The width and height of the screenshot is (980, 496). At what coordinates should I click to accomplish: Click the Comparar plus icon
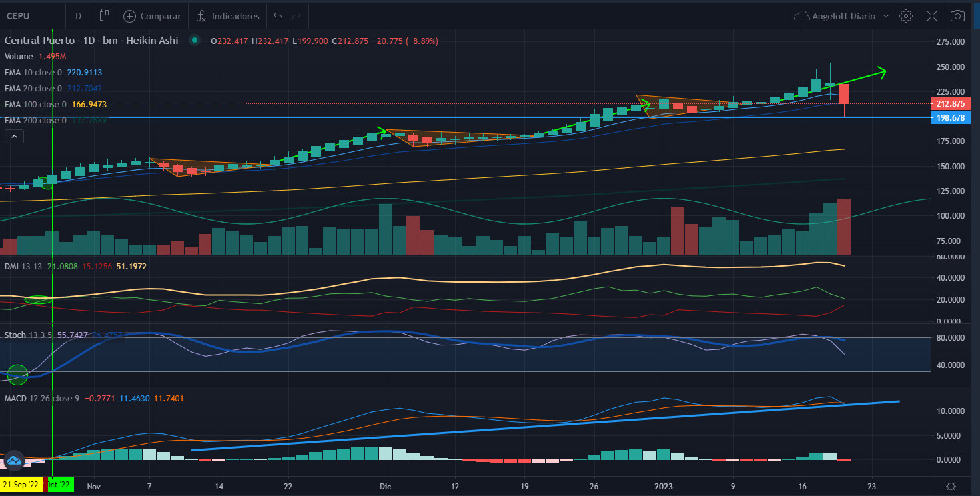129,15
